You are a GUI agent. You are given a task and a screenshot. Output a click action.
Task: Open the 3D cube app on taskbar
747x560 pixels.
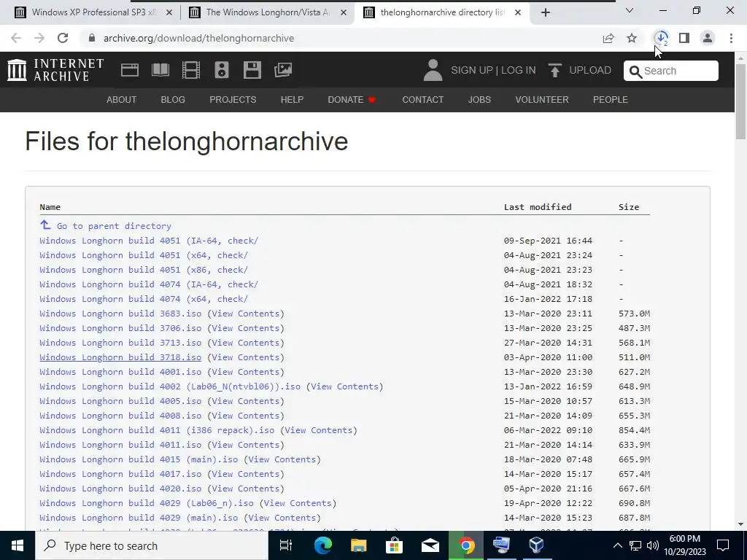click(x=536, y=545)
